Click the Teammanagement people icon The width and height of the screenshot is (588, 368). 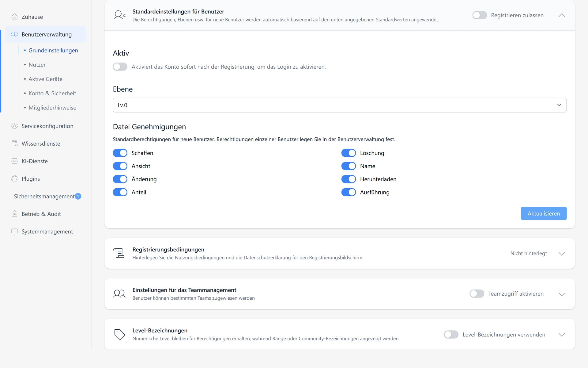click(x=119, y=294)
